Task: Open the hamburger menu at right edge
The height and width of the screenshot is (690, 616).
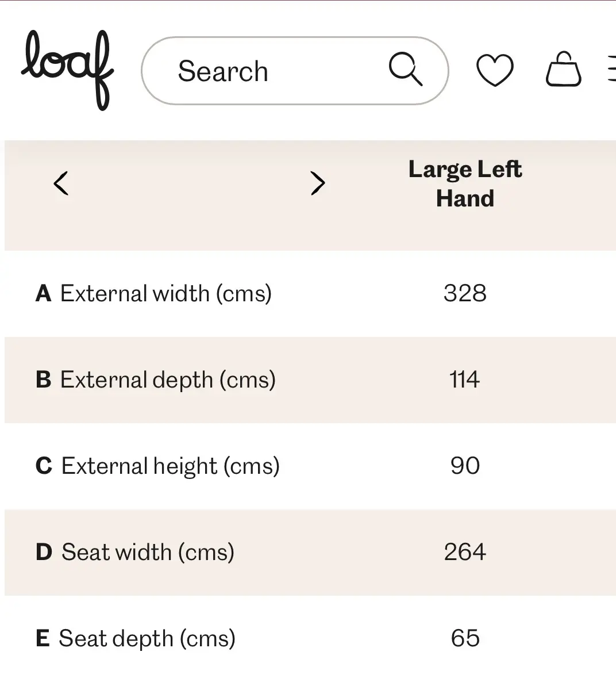Action: pos(611,71)
